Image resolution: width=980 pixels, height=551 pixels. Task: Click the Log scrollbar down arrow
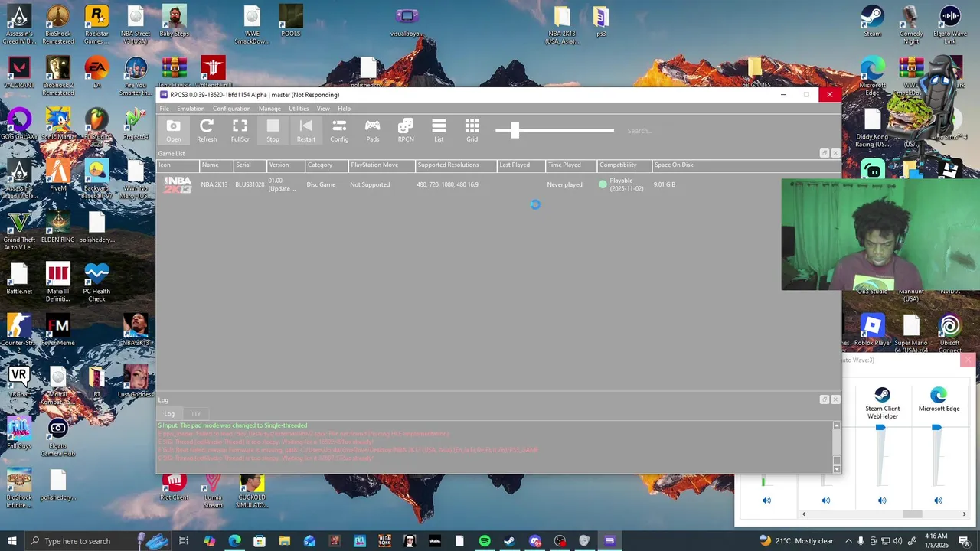[836, 469]
